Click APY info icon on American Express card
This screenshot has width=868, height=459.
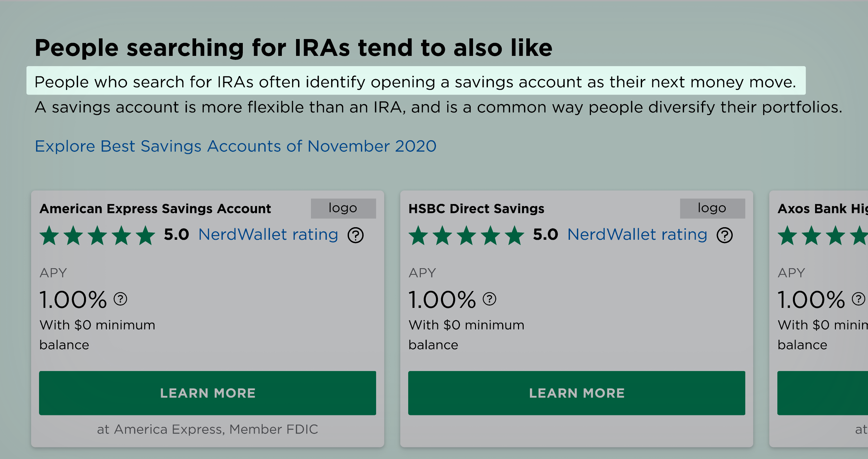tap(120, 299)
